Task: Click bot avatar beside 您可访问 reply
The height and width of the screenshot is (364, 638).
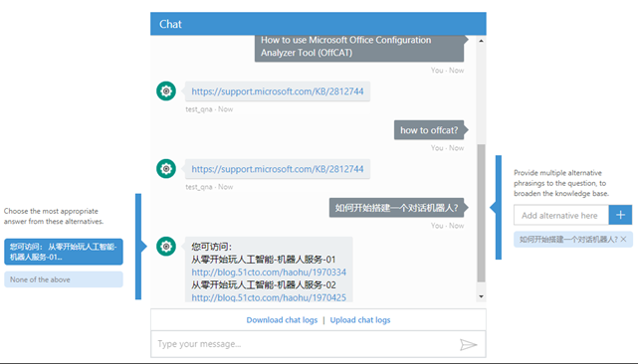Action: tap(166, 247)
